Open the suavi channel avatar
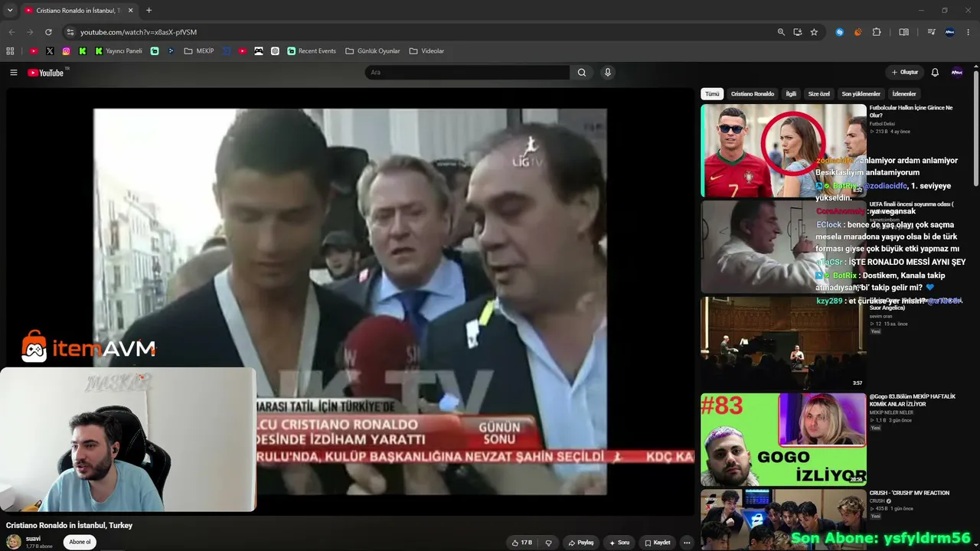Viewport: 980px width, 551px height. 14,542
